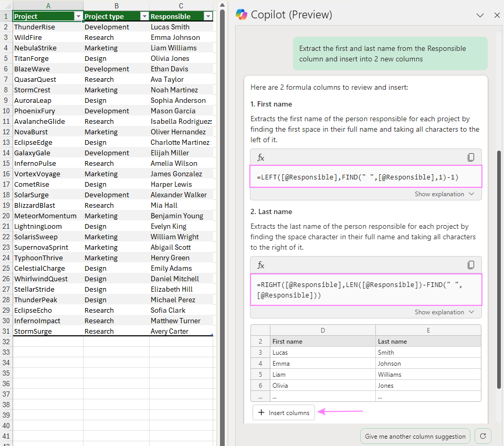Collapse the Copilot pane with chevron
Image resolution: width=504 pixels, height=446 pixels.
point(480,15)
